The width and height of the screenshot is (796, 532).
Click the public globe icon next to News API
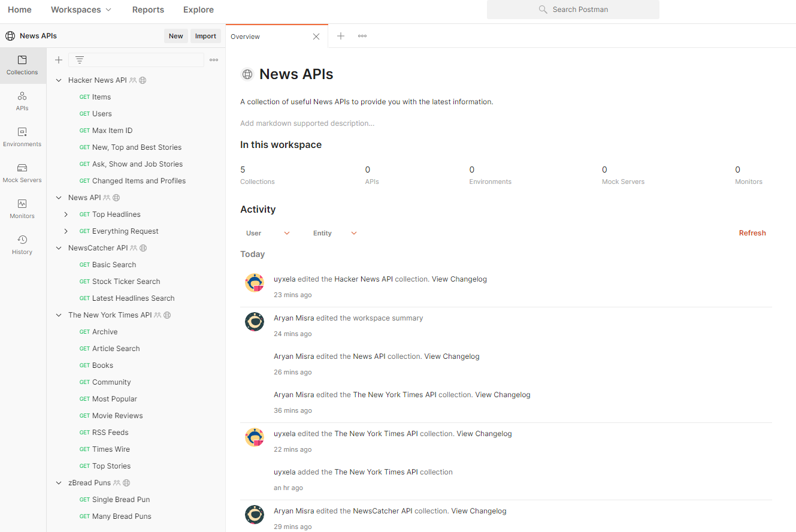[x=116, y=198]
